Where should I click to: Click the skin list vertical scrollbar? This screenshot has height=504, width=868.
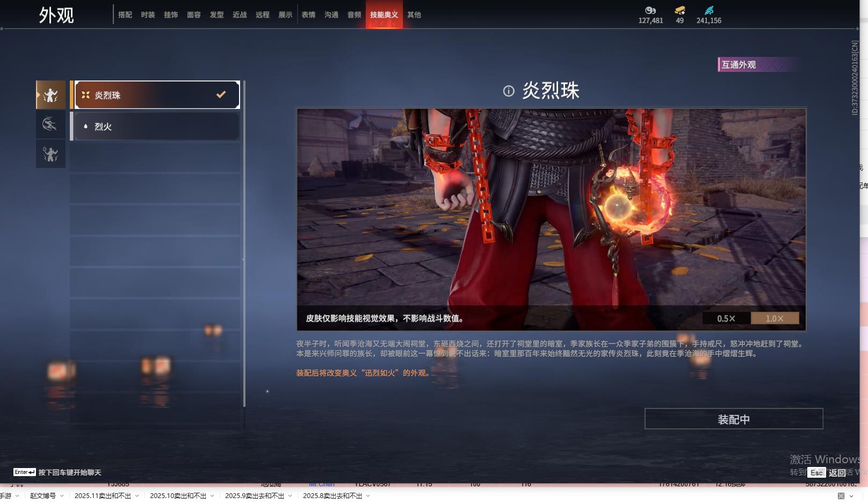tap(244, 244)
